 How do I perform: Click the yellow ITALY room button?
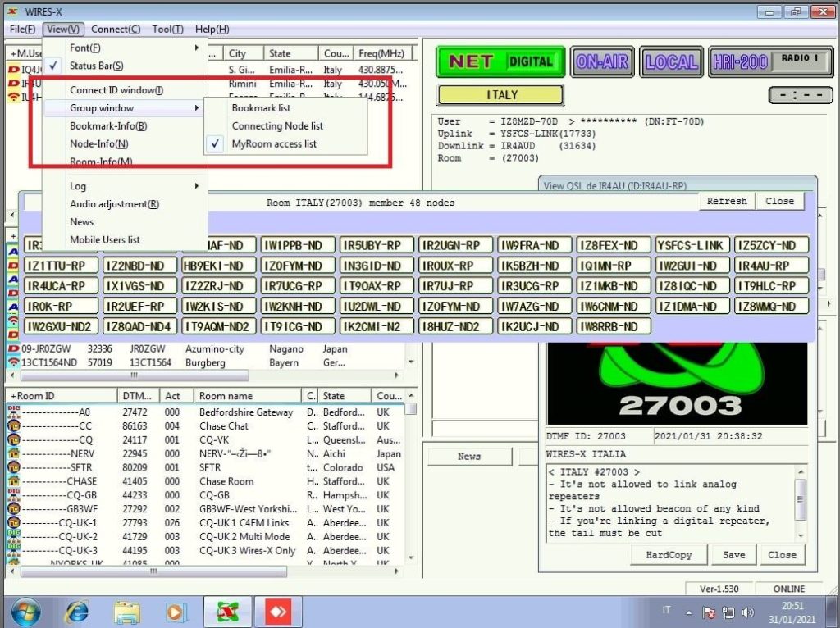pyautogui.click(x=500, y=95)
